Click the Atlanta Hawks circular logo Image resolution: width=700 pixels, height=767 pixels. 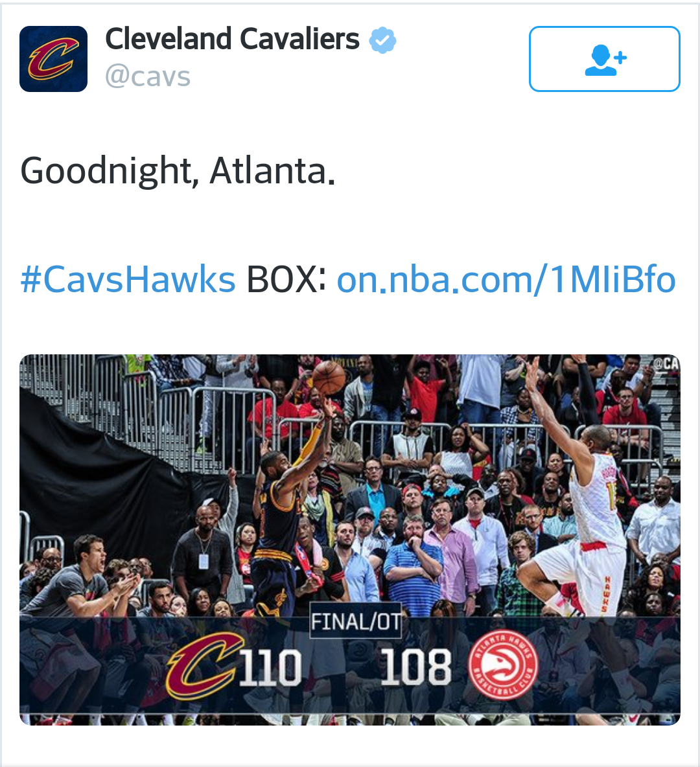tap(503, 665)
